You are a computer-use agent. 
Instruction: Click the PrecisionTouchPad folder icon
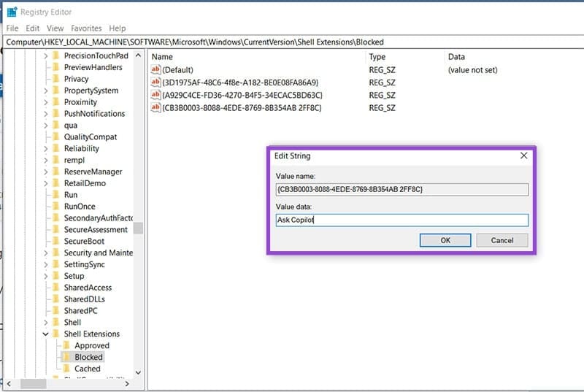(x=56, y=55)
